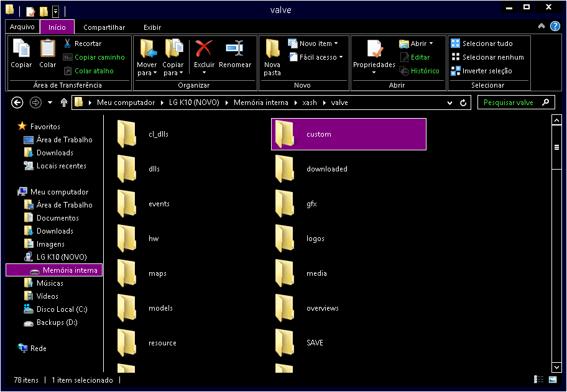Select Recortar scissors command
Viewport: 567px width, 392px height.
tap(83, 43)
